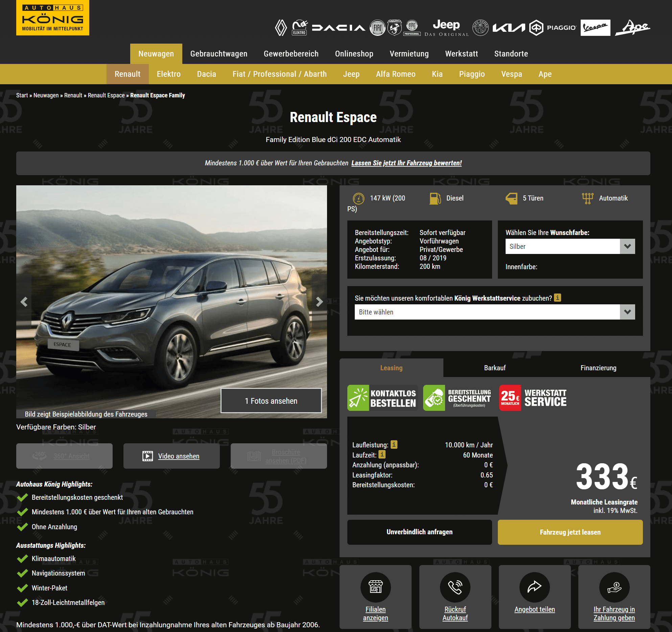Select Dacia in brand submenu

(207, 74)
